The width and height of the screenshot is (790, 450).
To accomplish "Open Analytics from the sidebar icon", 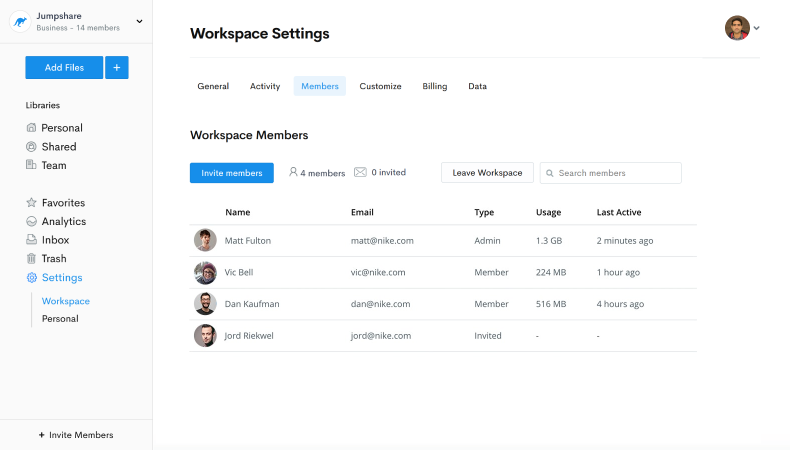I will tap(32, 222).
